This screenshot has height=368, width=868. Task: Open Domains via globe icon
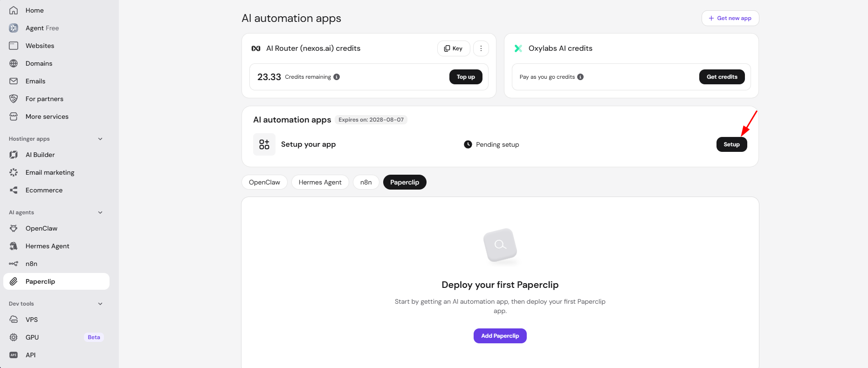coord(14,63)
